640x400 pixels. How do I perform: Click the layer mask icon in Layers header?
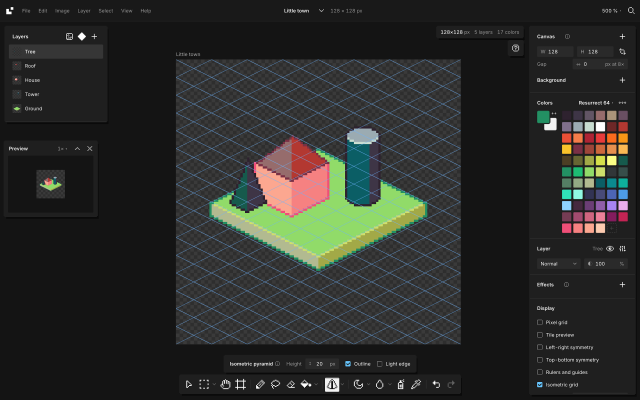69,37
